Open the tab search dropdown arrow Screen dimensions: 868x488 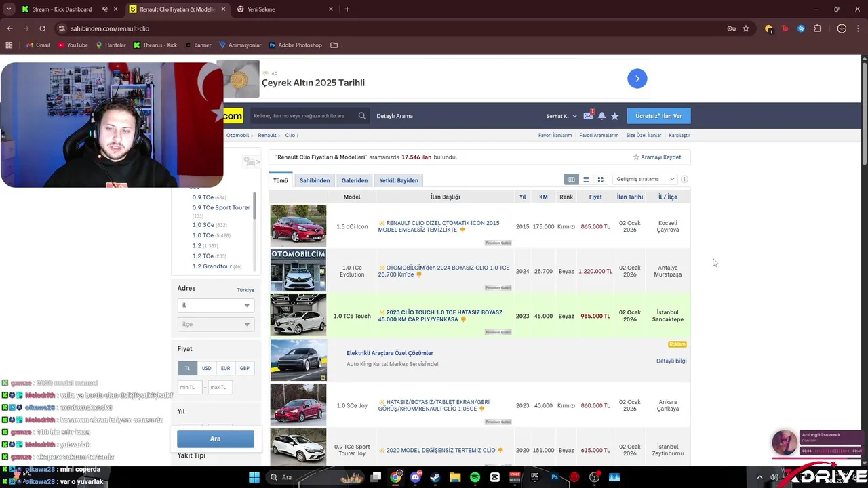[x=9, y=9]
